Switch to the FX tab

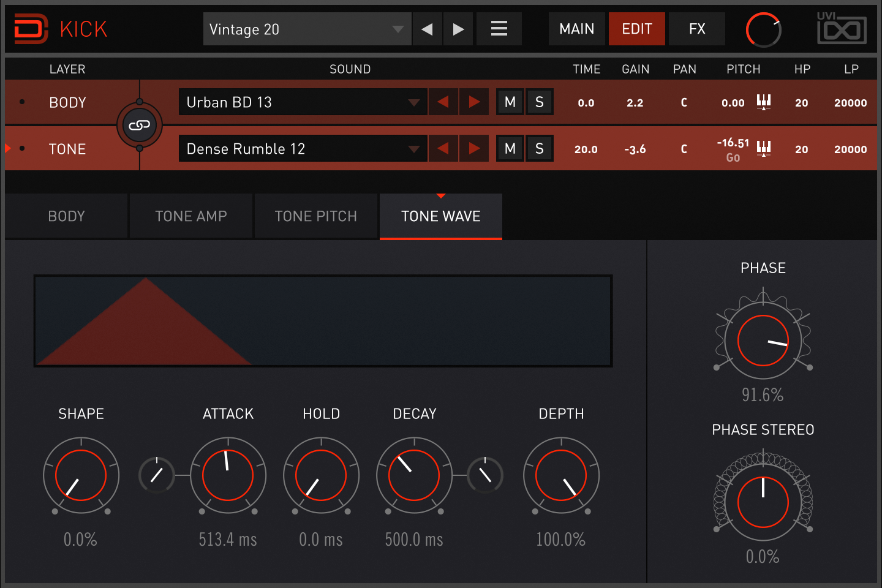696,28
